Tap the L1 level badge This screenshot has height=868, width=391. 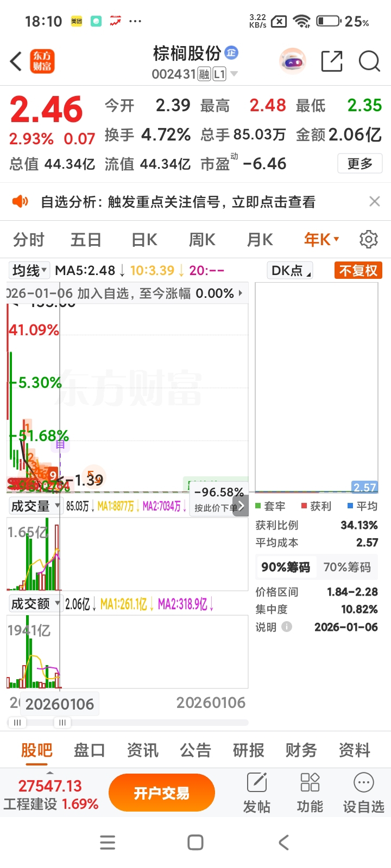click(219, 74)
